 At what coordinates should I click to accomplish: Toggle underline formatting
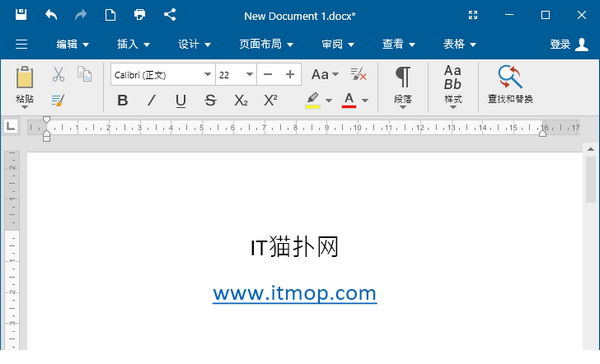[181, 101]
